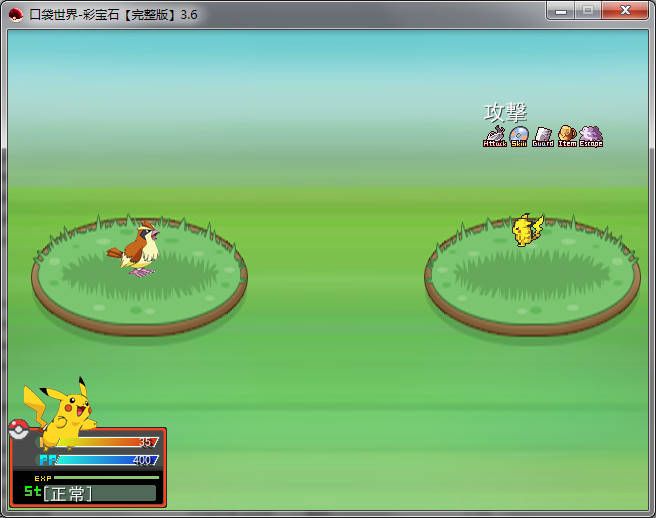Screen dimensions: 656x518
Task: Select the Escape smoke icon
Action: click(x=591, y=136)
